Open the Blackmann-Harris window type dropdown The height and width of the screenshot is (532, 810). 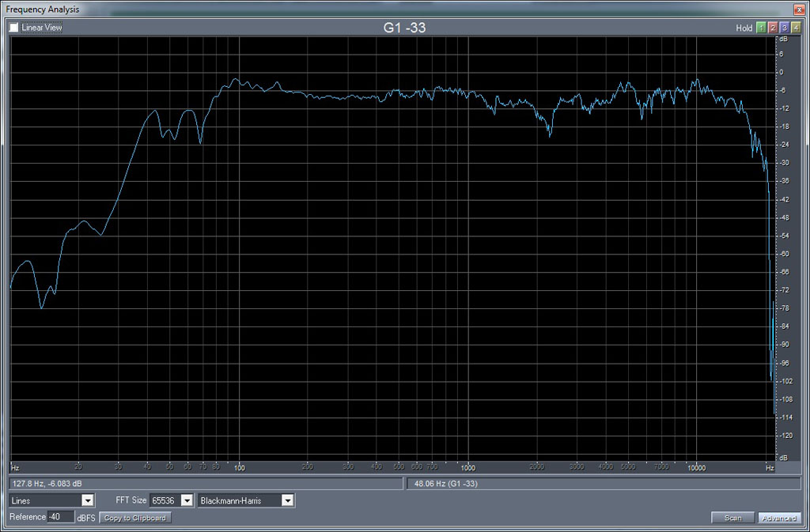pyautogui.click(x=287, y=500)
